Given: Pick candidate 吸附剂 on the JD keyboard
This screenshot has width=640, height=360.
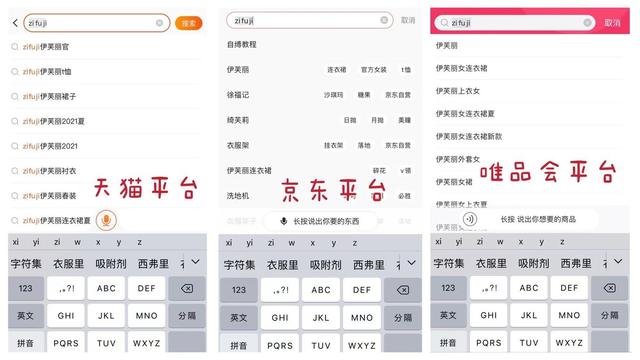Looking at the screenshot, I should coord(325,265).
